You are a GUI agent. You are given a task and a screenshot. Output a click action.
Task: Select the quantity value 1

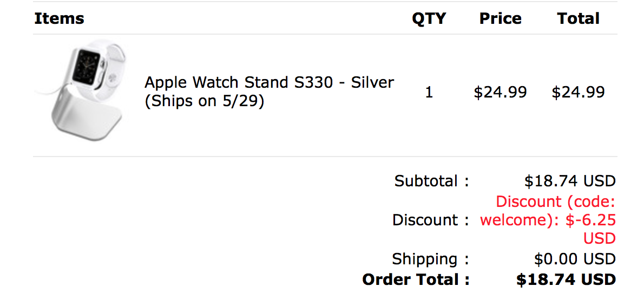click(429, 92)
